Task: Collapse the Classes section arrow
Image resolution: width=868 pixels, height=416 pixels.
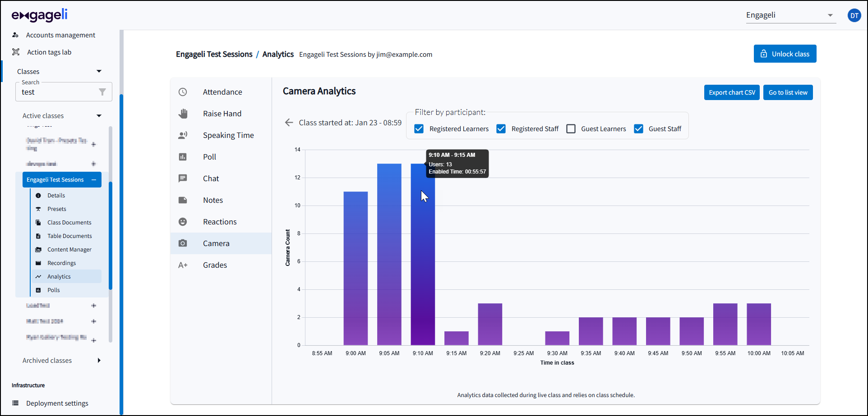Action: coord(99,71)
